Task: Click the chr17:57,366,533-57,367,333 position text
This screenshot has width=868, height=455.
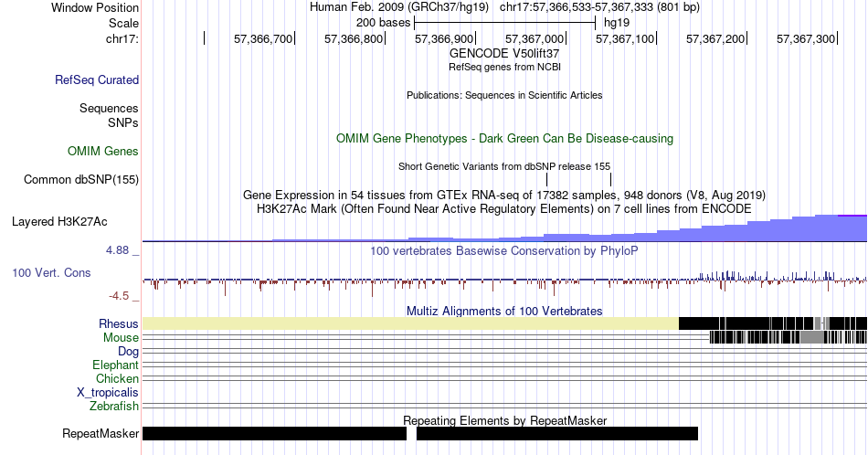Action: (x=599, y=7)
